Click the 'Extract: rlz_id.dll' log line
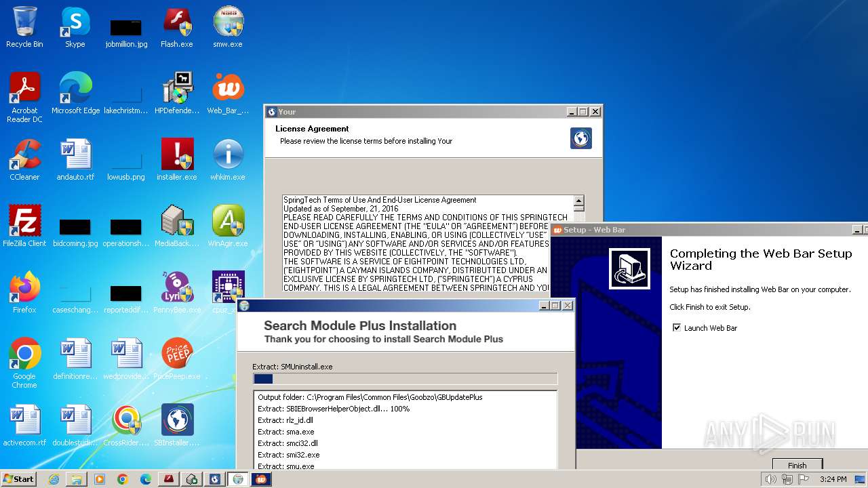Image resolution: width=868 pixels, height=488 pixels. [285, 420]
